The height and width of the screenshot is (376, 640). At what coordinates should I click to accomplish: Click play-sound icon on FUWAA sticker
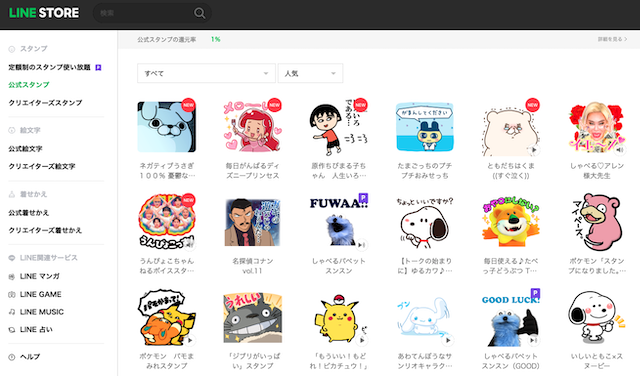pos(362,245)
